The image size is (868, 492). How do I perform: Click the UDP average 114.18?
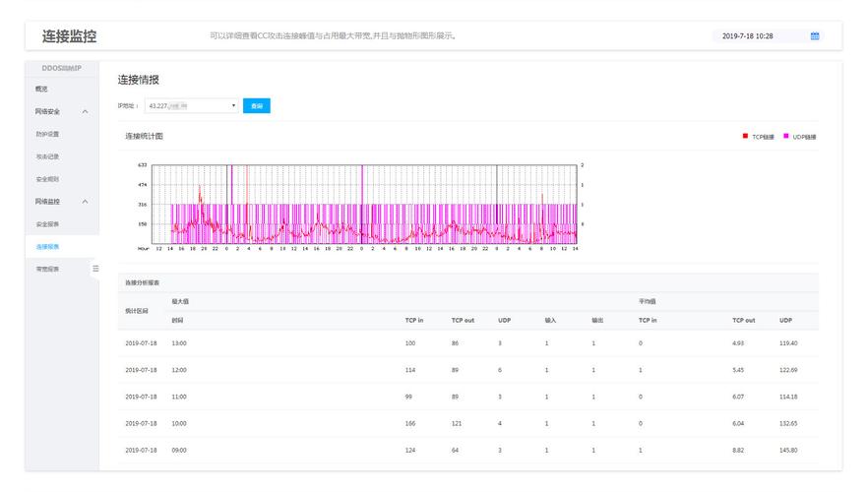tap(788, 397)
